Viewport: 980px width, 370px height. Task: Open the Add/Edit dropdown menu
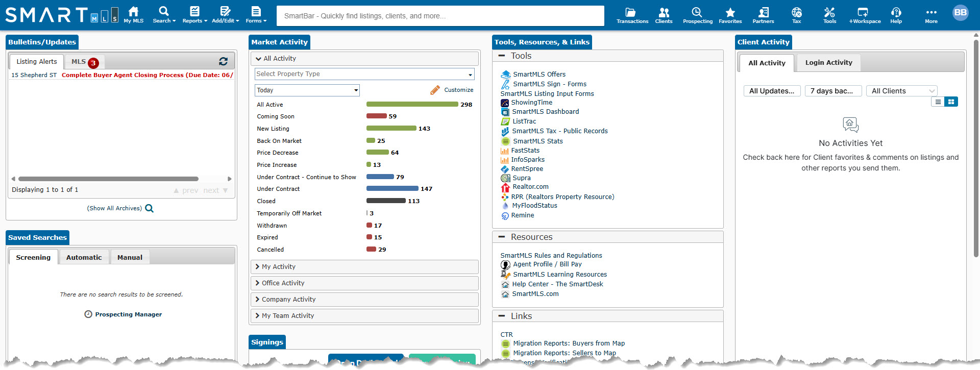(x=225, y=14)
